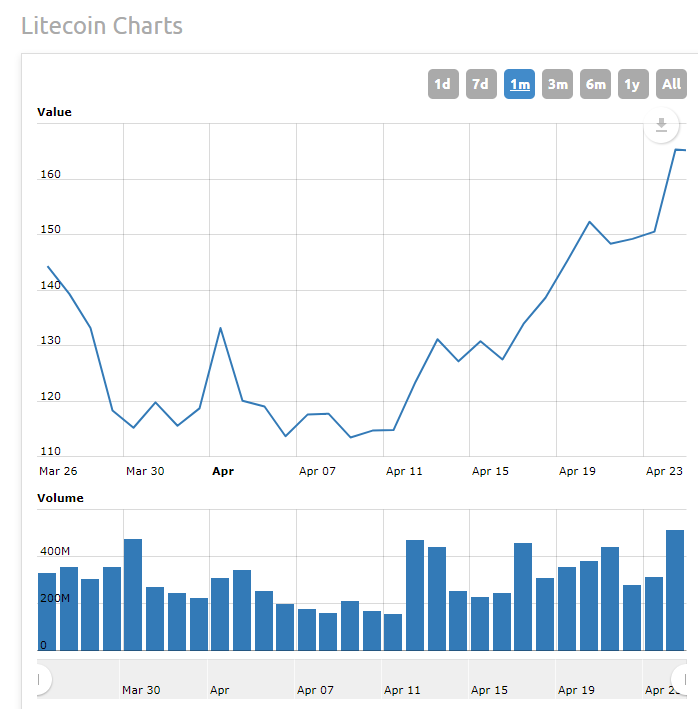Click the Value chart label
The height and width of the screenshot is (709, 698).
(54, 112)
